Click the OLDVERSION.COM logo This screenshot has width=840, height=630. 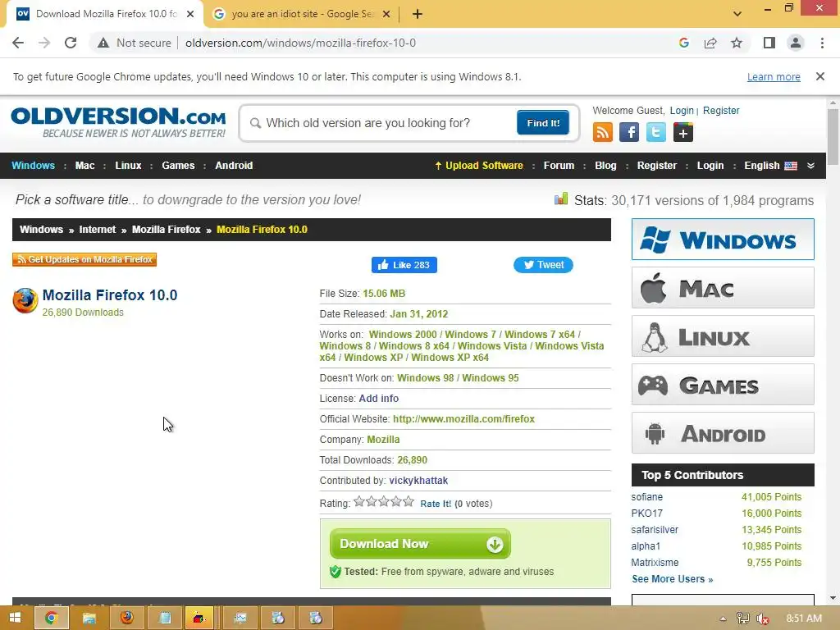118,123
